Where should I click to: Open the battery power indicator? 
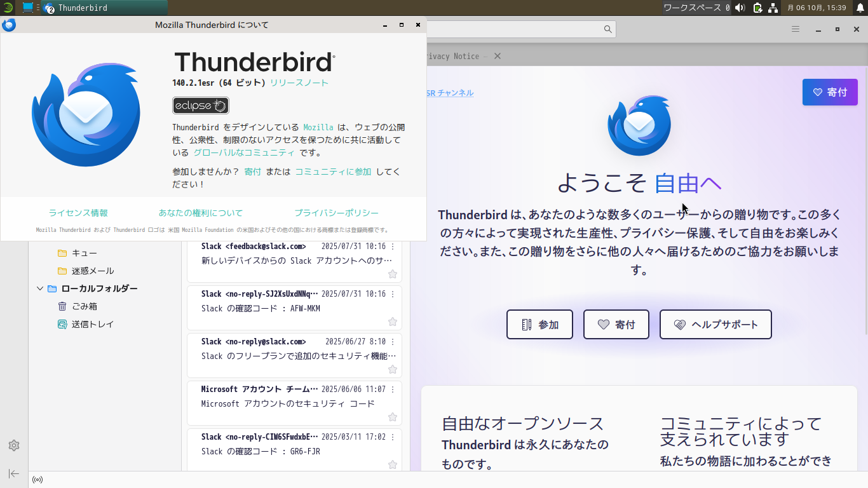click(x=757, y=8)
